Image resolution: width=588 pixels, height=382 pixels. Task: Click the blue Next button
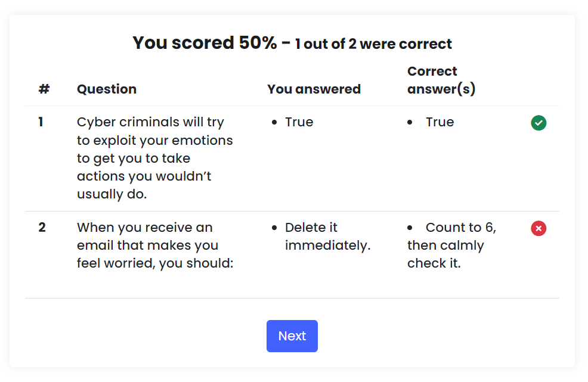click(x=292, y=336)
